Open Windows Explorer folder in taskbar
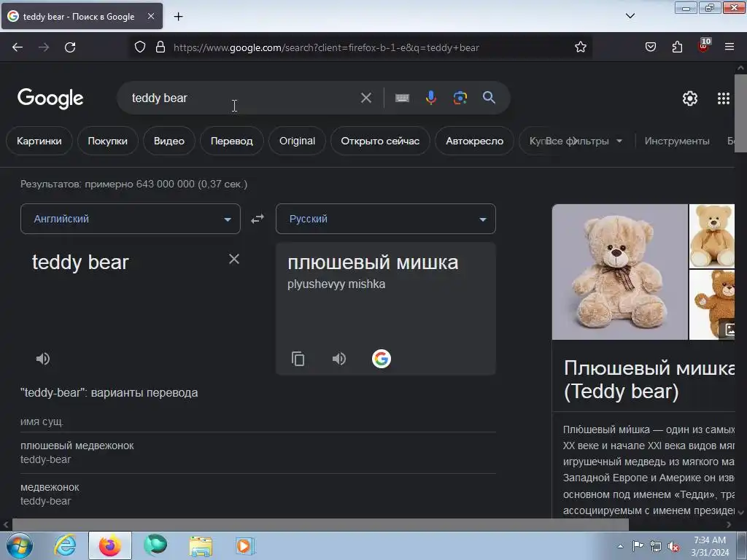Image resolution: width=747 pixels, height=560 pixels. [201, 545]
